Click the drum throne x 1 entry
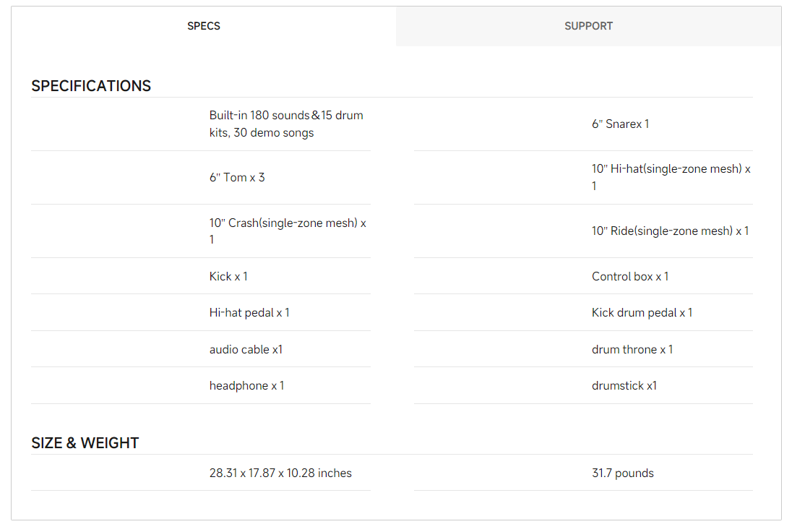Screen dimensions: 792x532 pyautogui.click(x=632, y=350)
